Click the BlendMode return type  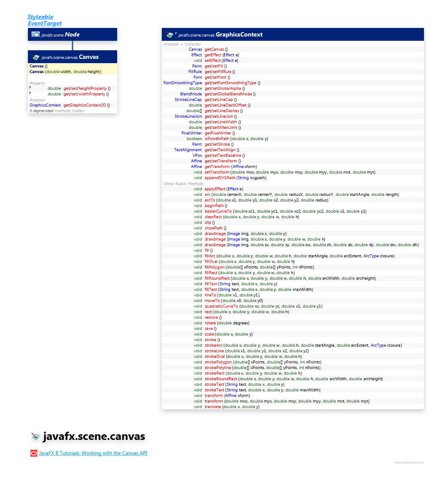[191, 94]
